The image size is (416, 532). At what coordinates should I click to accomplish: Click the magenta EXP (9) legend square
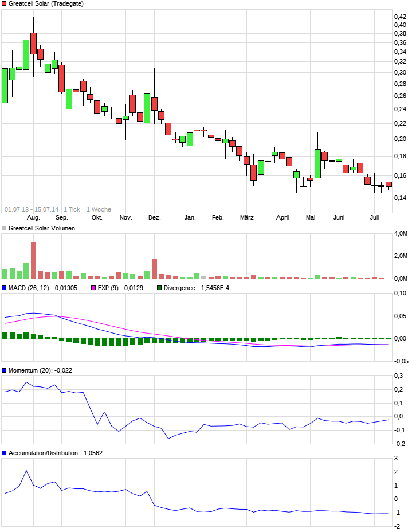pos(93,288)
